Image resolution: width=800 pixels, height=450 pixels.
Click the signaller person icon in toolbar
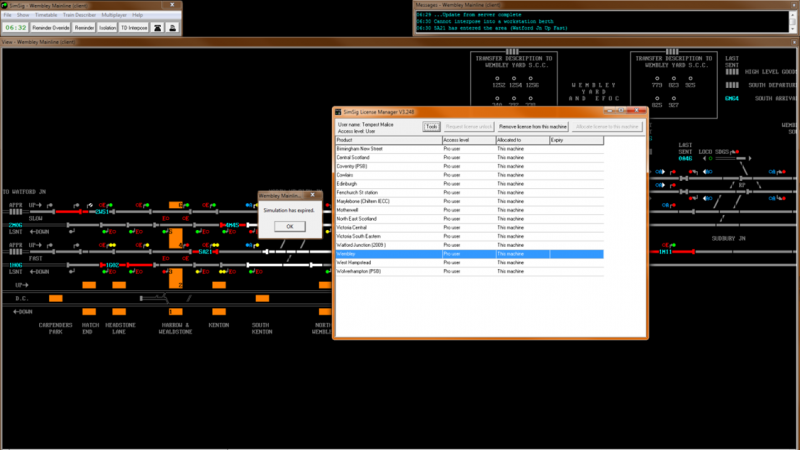pyautogui.click(x=172, y=28)
